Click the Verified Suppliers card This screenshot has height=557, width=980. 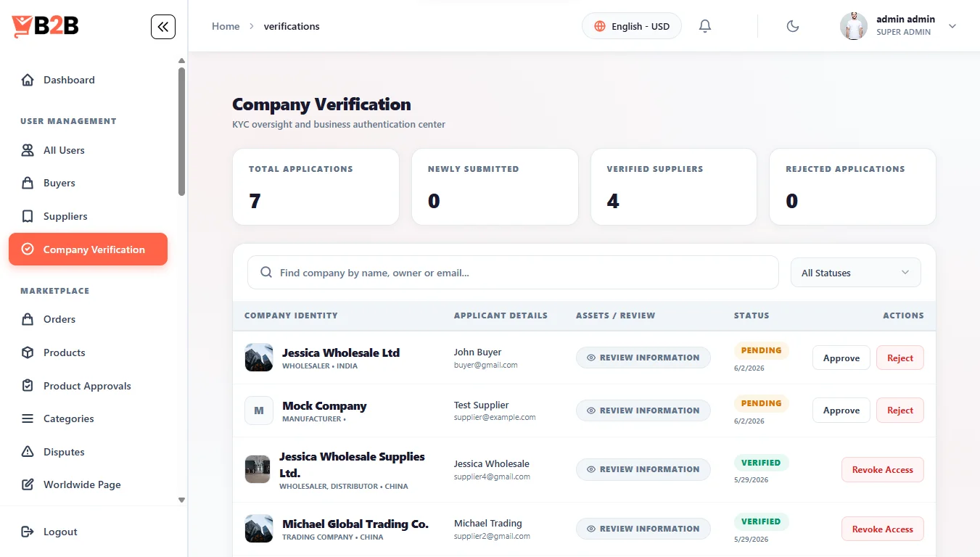point(674,187)
